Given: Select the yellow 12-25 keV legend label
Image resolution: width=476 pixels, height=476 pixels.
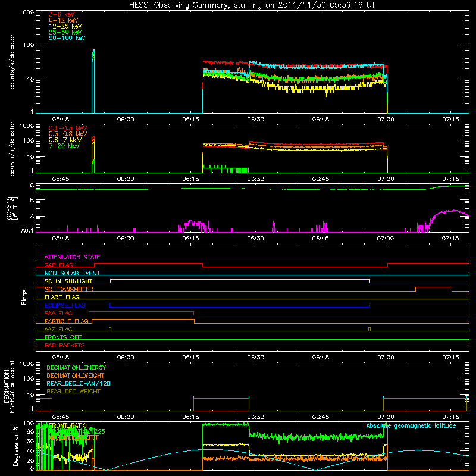Looking at the screenshot, I should (x=65, y=26).
